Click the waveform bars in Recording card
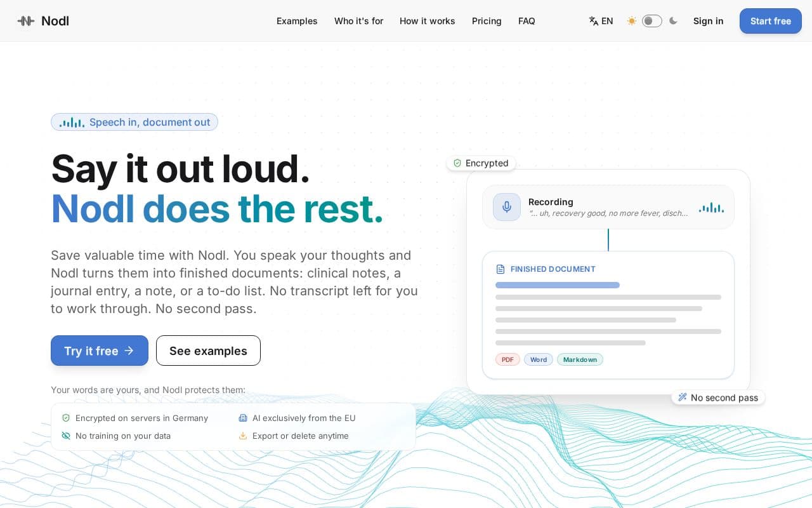 pyautogui.click(x=711, y=208)
